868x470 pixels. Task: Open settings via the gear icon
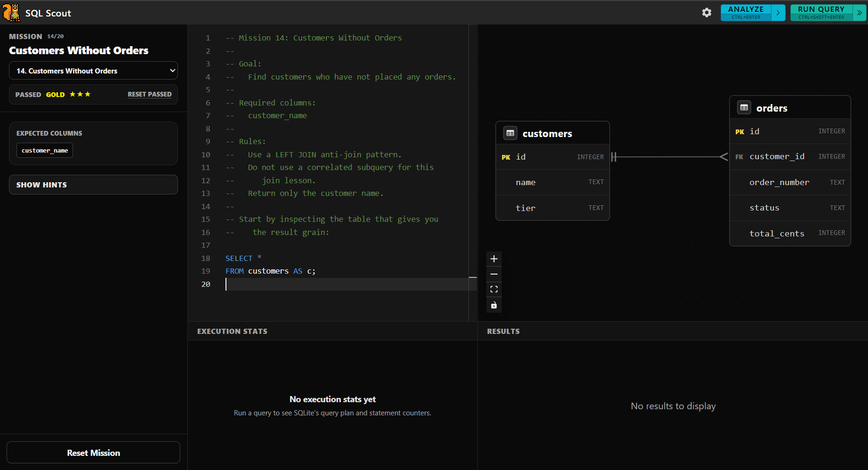pyautogui.click(x=707, y=13)
